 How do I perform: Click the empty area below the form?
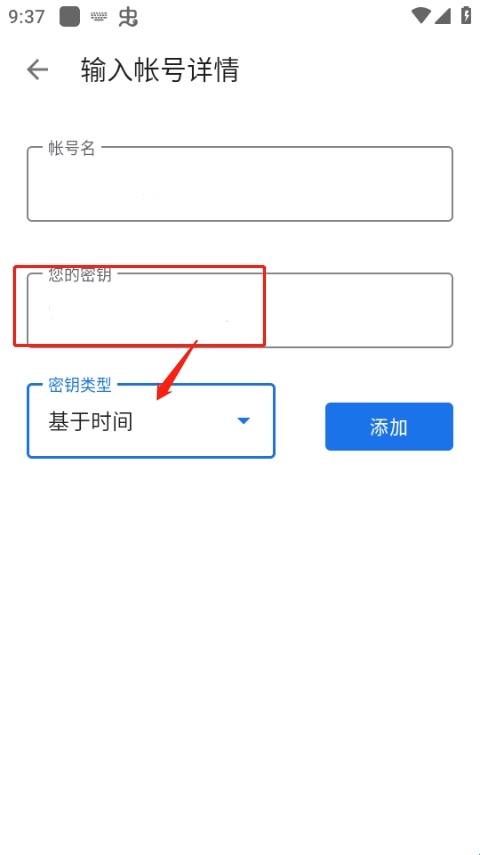pyautogui.click(x=240, y=654)
